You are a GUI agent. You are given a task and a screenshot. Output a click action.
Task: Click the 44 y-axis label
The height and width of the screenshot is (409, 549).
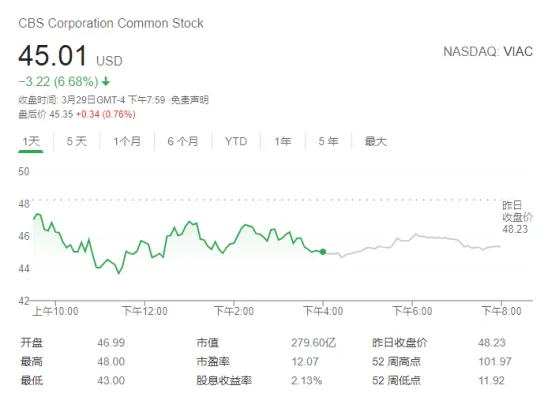[x=24, y=269]
